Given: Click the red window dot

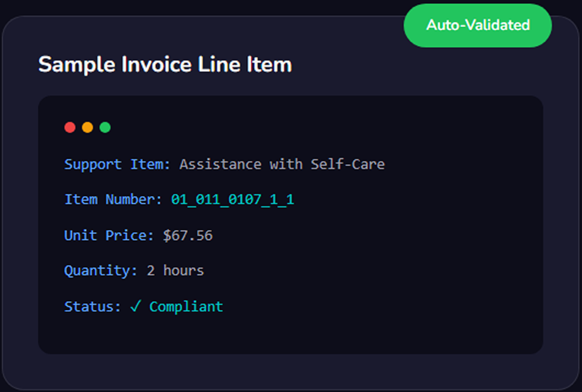Looking at the screenshot, I should pos(70,128).
